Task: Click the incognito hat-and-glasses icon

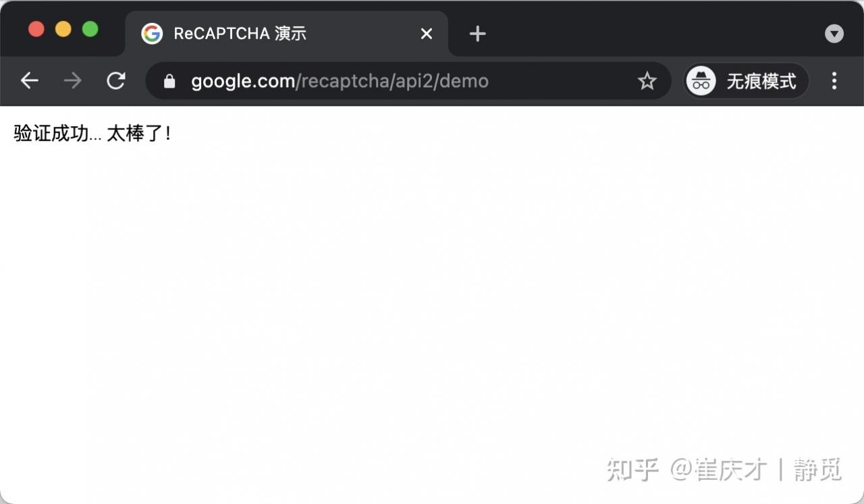Action: (701, 81)
